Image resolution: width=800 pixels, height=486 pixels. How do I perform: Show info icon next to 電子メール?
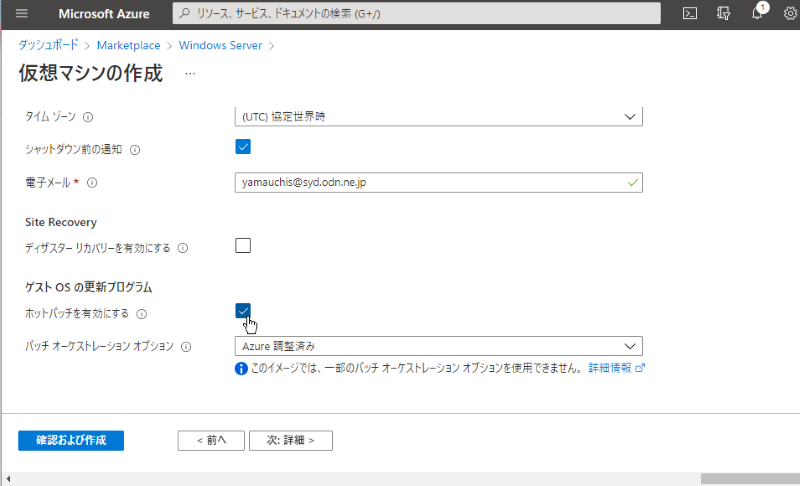pos(92,183)
